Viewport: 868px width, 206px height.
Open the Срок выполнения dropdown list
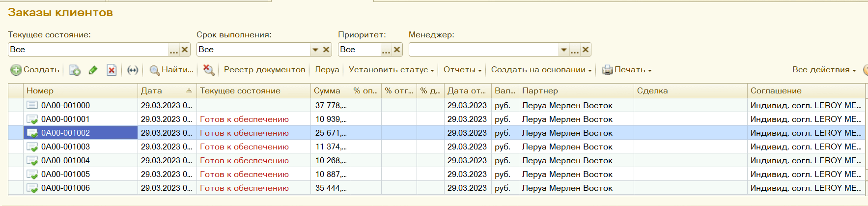pos(315,50)
